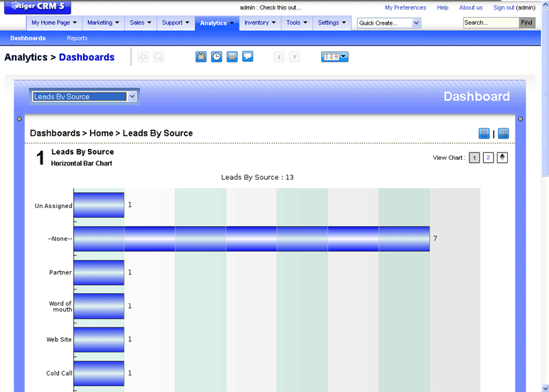
Task: Click the Un Assigned bar in chart
Action: [x=99, y=205]
